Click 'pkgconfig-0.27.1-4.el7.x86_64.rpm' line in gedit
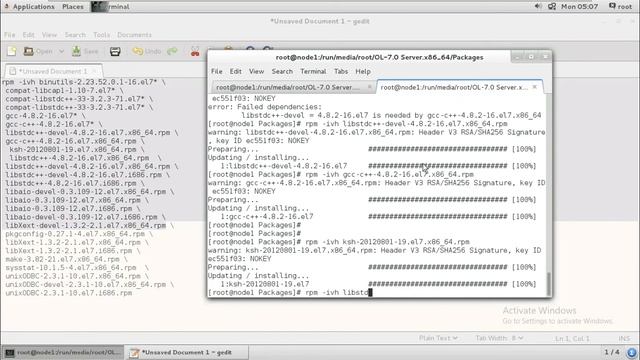640x360 pixels. point(79,234)
